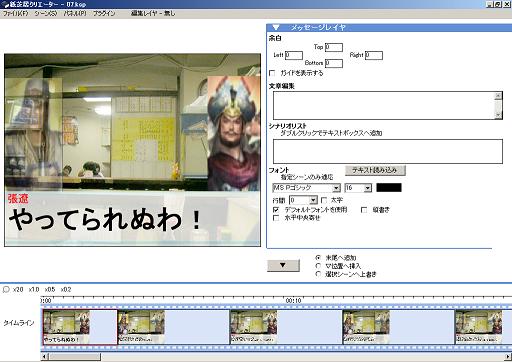The height and width of the screenshot is (362, 512).
Task: Click the large preview image of scene
Action: [x=132, y=150]
